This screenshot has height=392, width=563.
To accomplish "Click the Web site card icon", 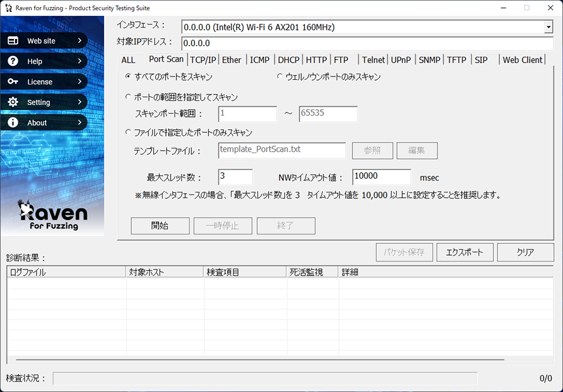I will 13,40.
